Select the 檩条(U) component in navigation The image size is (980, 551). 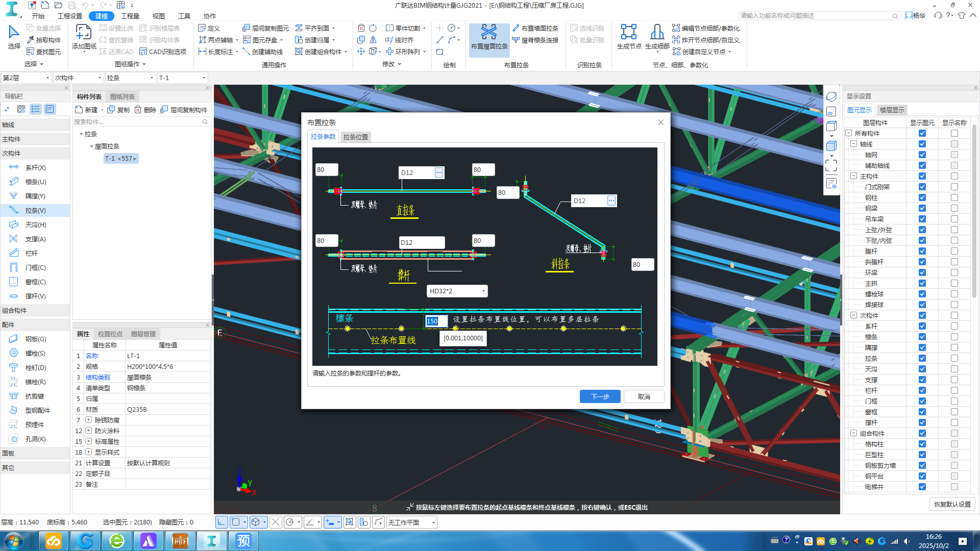(35, 182)
